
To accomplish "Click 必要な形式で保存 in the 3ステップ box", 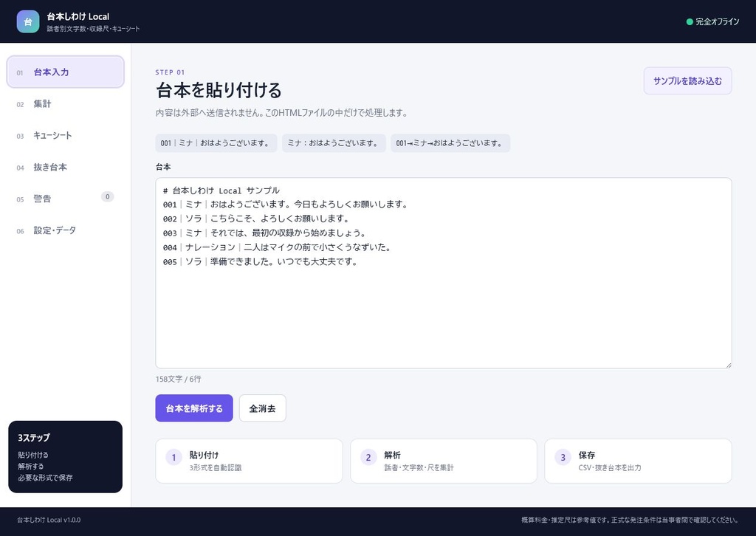I will [45, 478].
